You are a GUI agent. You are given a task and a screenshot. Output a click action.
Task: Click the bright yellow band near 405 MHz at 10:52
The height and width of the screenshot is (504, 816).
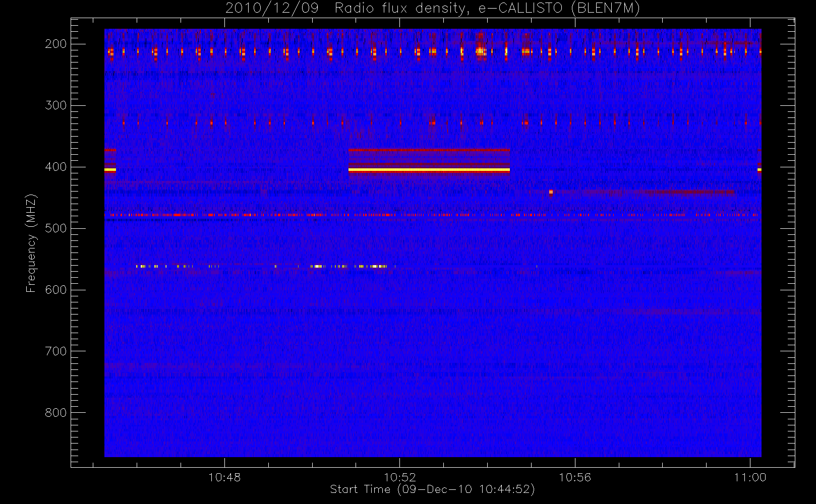pyautogui.click(x=429, y=170)
